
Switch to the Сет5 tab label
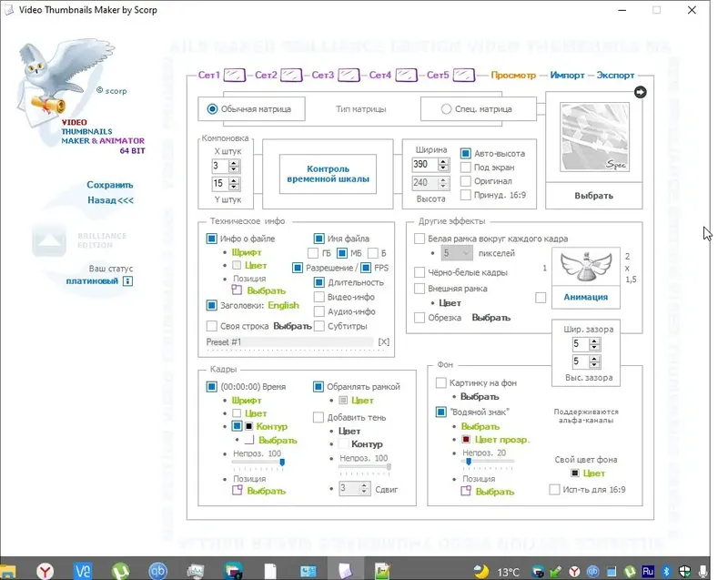point(438,75)
